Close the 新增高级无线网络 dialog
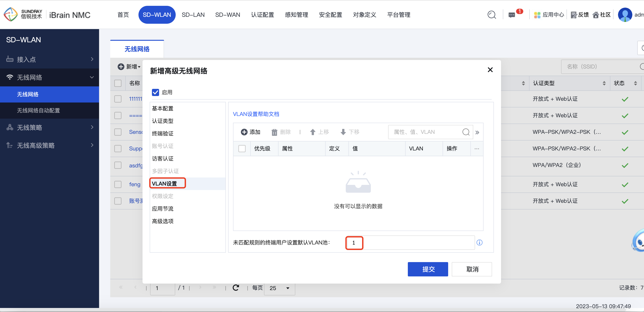This screenshot has height=312, width=644. click(490, 70)
